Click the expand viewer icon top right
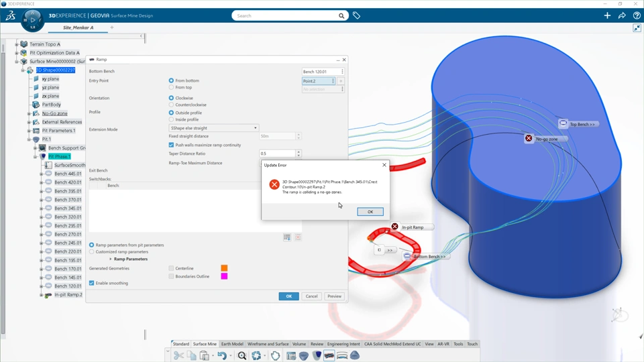 [637, 28]
